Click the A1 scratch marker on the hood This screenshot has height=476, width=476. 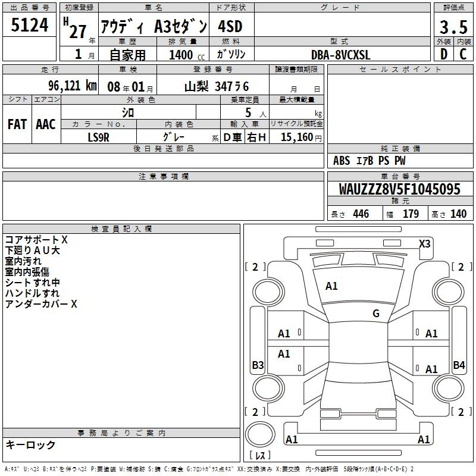click(x=331, y=286)
